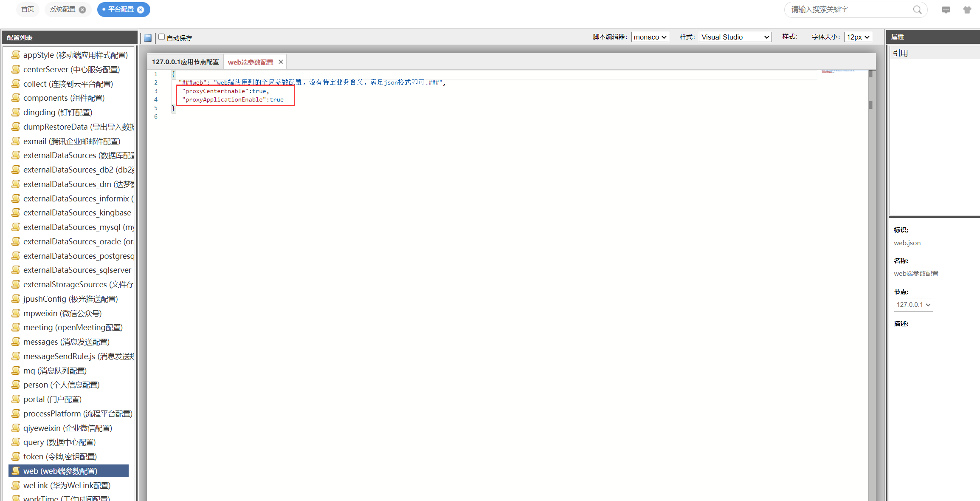Click the search magnifier icon
The height and width of the screenshot is (501, 980).
point(917,10)
